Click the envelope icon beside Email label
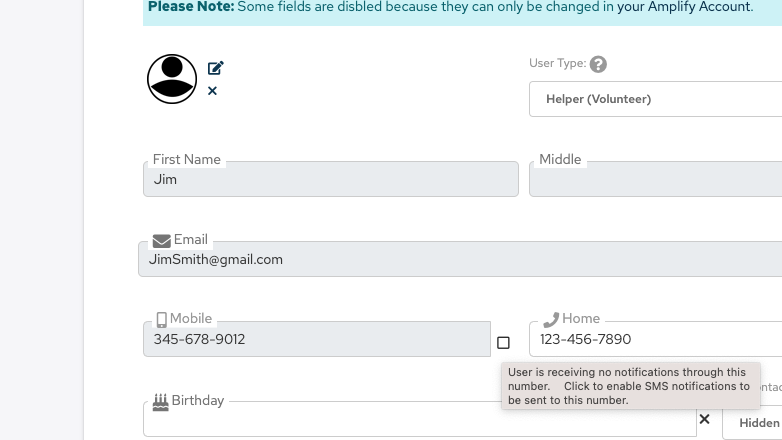 point(161,240)
